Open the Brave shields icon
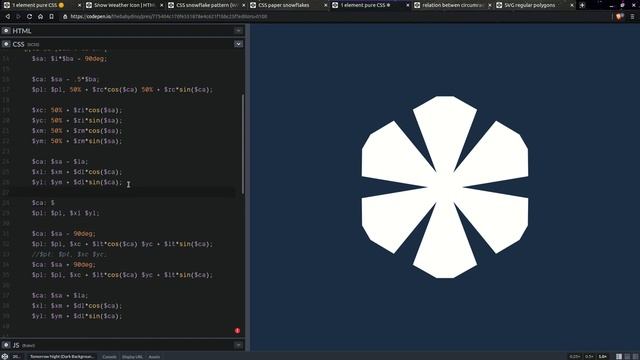 [620, 17]
